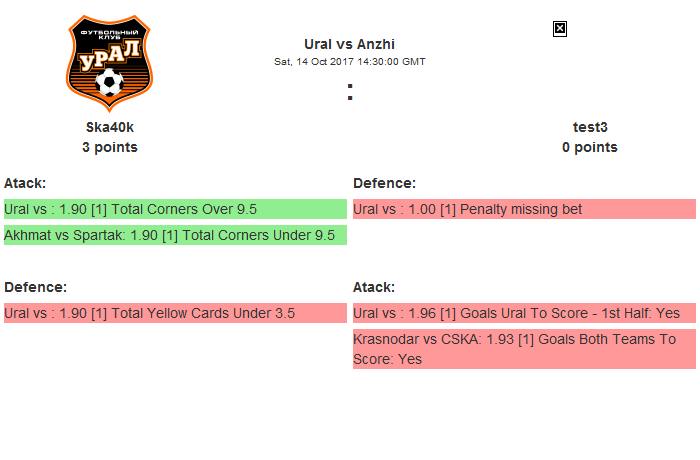Click the green swatch of the Akhmat bet
Screen dimensions: 700x460
point(341,235)
